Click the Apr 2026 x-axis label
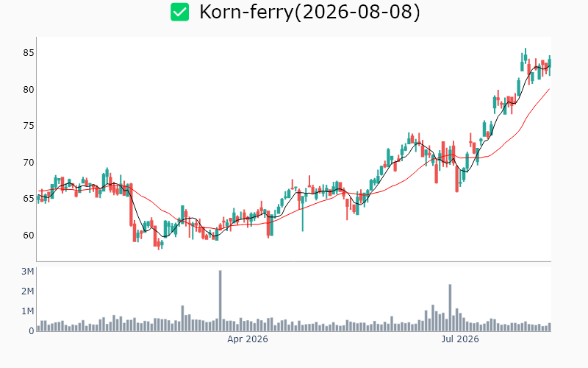This screenshot has width=588, height=368. [248, 339]
